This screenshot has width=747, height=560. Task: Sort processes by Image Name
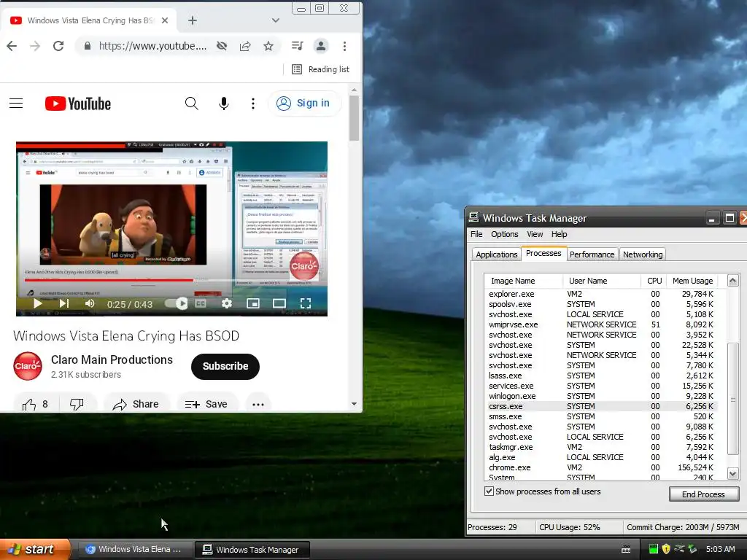[524, 281]
